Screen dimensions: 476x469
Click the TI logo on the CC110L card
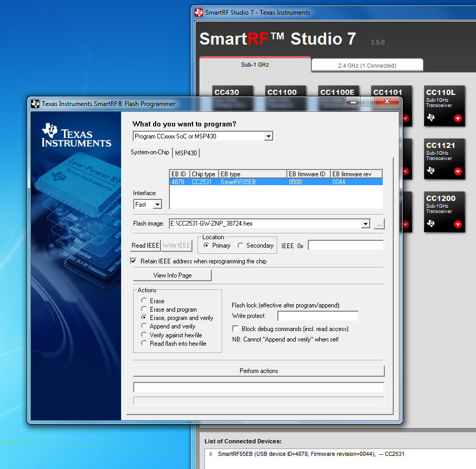click(x=431, y=118)
